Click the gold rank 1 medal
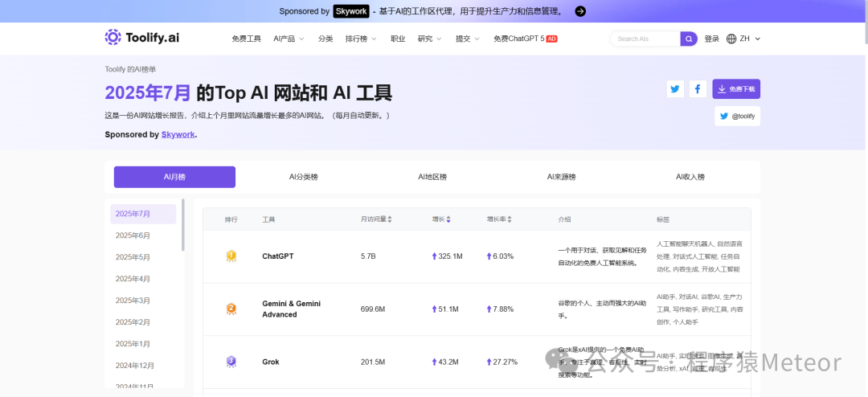The height and width of the screenshot is (397, 868). coord(231,256)
